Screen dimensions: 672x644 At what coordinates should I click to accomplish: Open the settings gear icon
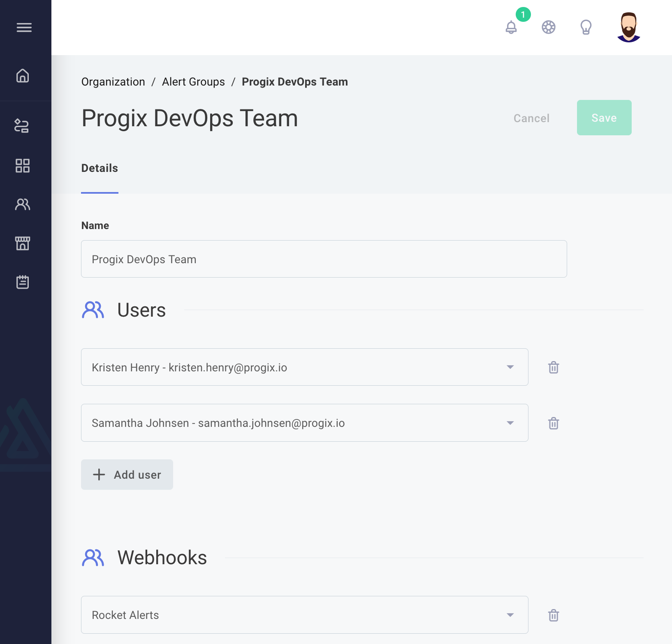coord(548,28)
